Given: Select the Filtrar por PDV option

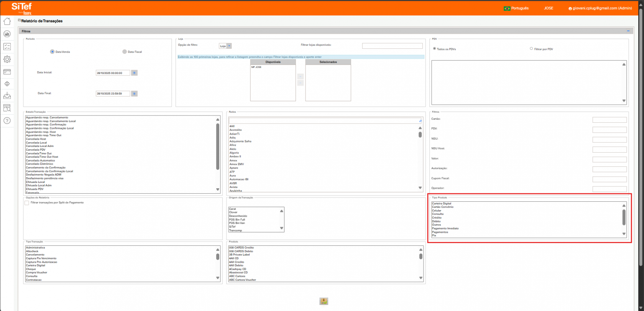Looking at the screenshot, I should click(531, 49).
